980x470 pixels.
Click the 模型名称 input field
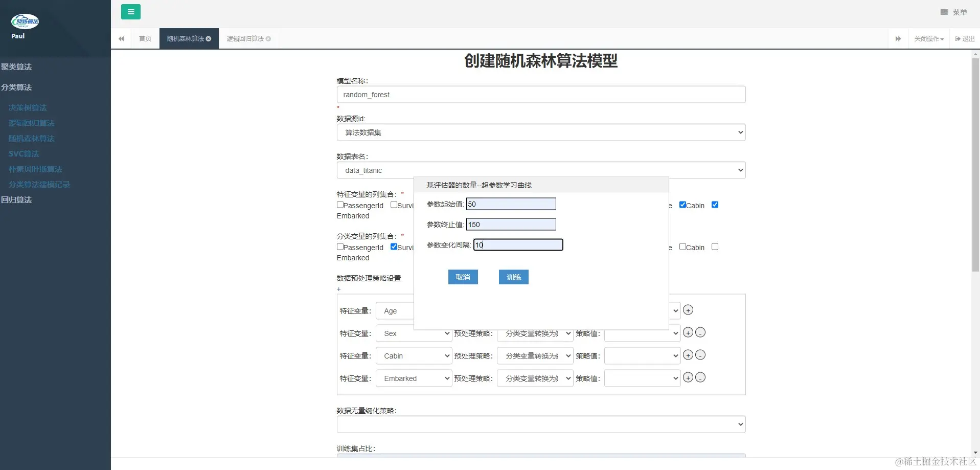(541, 95)
